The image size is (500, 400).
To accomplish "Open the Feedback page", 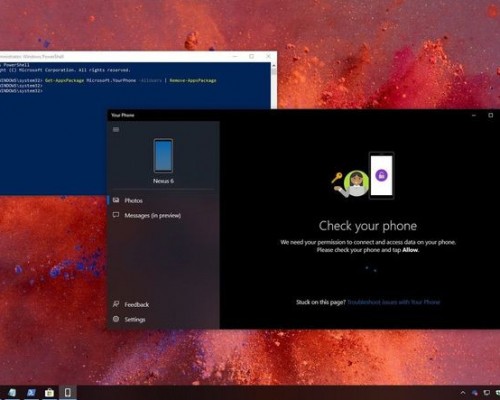I will point(163,304).
